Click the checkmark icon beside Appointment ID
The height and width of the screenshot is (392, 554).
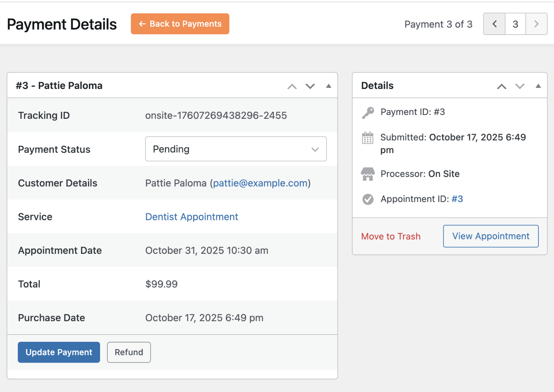point(368,199)
